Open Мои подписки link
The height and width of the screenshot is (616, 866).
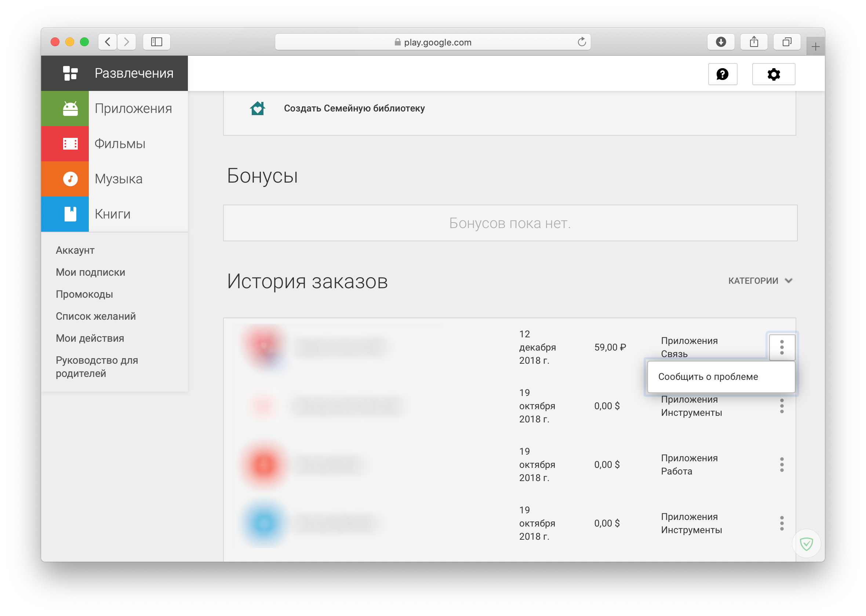point(90,272)
